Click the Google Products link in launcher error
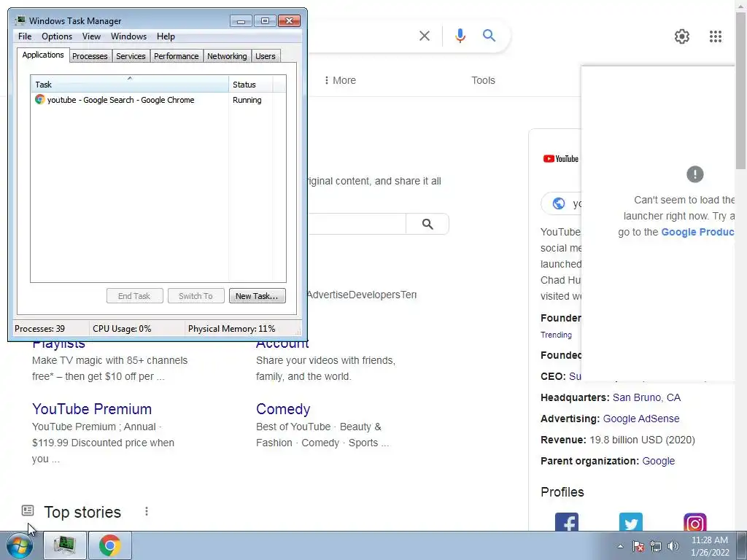 [x=697, y=232]
